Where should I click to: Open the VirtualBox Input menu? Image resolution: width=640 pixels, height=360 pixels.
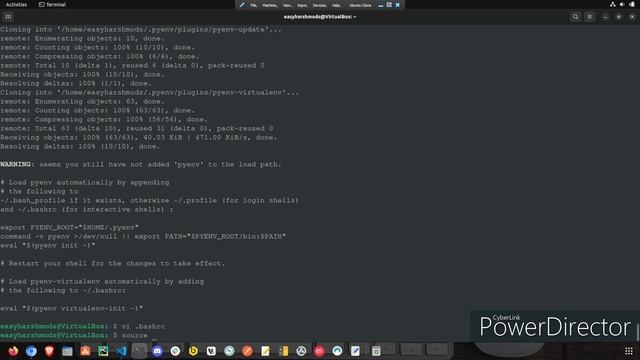[x=302, y=5]
